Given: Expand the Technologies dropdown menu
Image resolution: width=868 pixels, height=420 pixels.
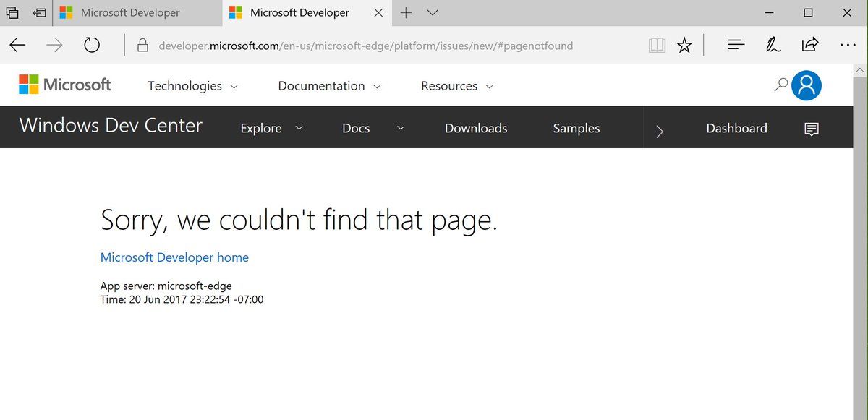Looking at the screenshot, I should click(192, 86).
